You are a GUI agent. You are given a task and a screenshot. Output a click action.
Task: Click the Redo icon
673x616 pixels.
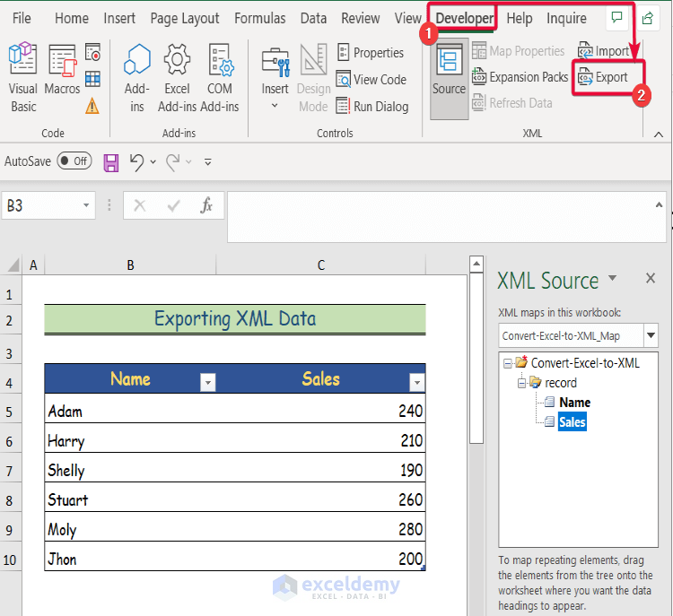(173, 162)
